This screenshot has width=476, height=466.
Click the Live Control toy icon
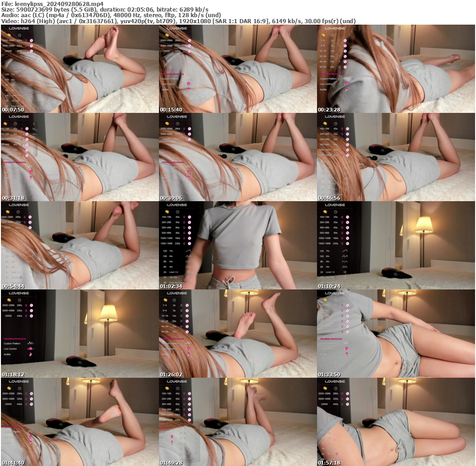coord(30,348)
